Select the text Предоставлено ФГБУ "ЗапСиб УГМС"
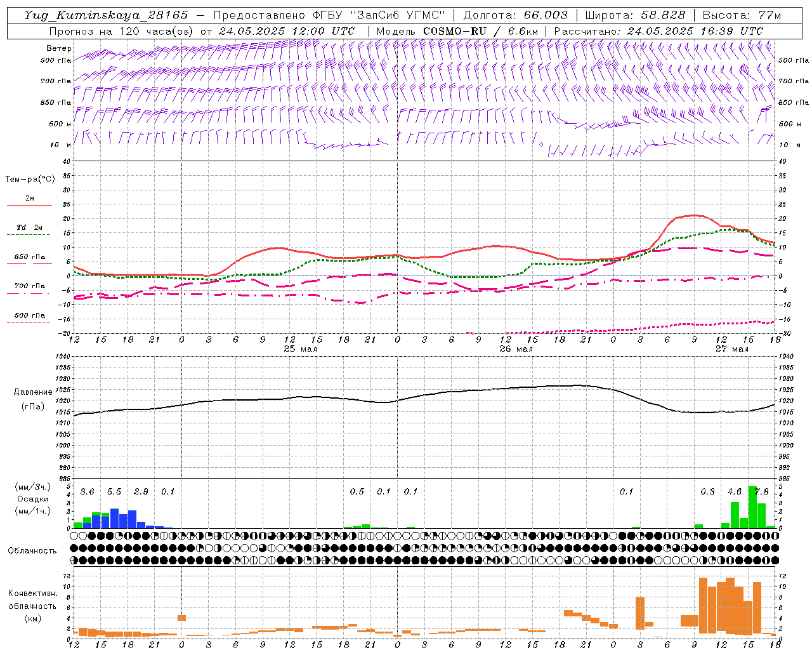The height and width of the screenshot is (650, 812). click(330, 15)
